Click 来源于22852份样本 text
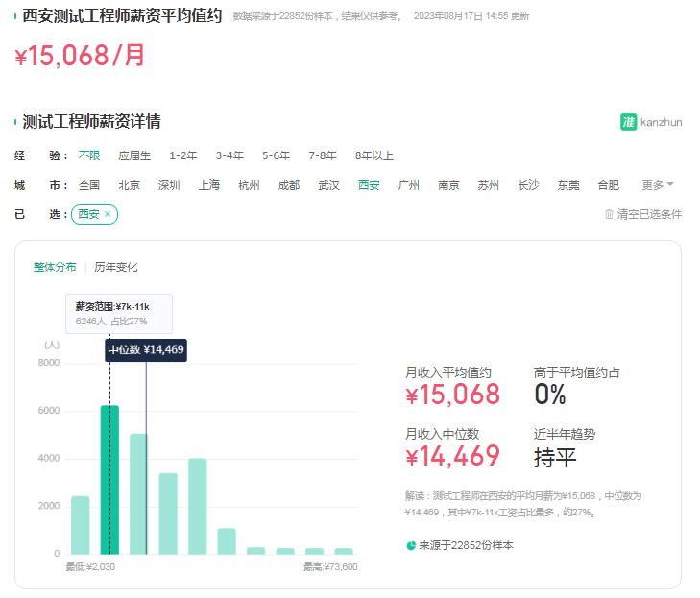The width and height of the screenshot is (700, 598). coord(466,545)
